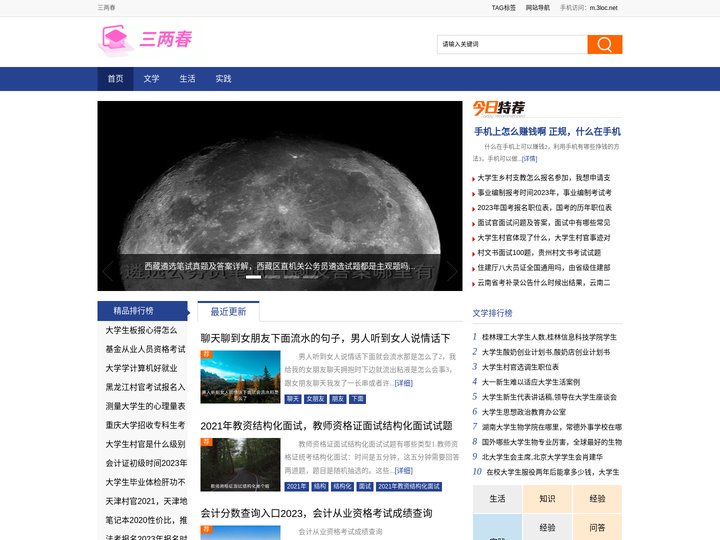Open 面试官面试问题及答案 article link
720x540 pixels.
544,223
